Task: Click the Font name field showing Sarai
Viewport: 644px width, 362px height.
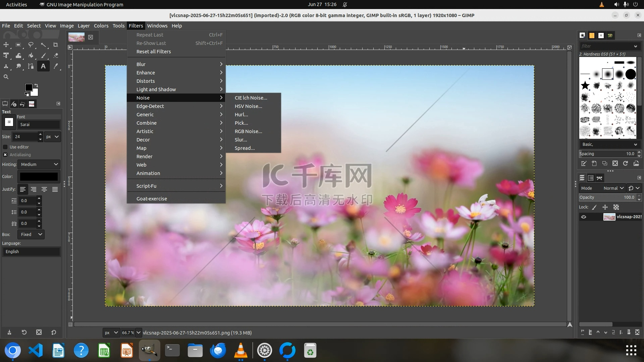Action: point(39,124)
